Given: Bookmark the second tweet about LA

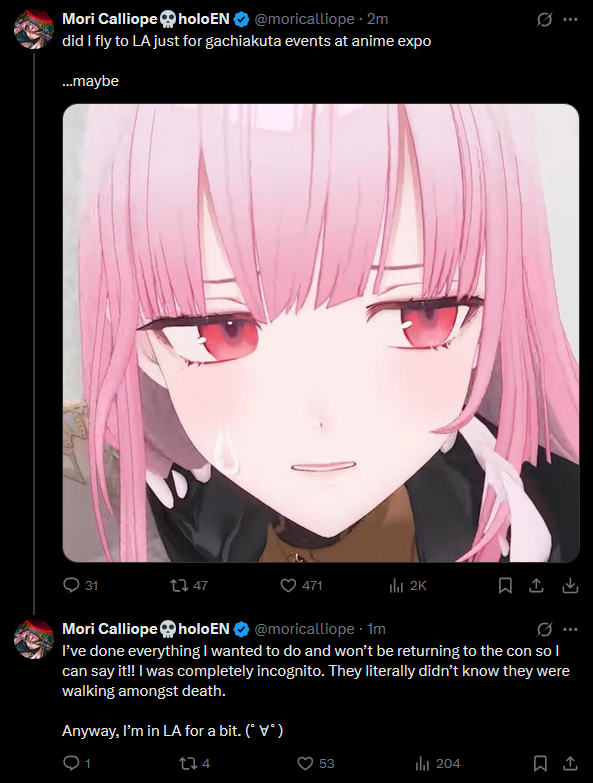Looking at the screenshot, I should click(x=540, y=763).
